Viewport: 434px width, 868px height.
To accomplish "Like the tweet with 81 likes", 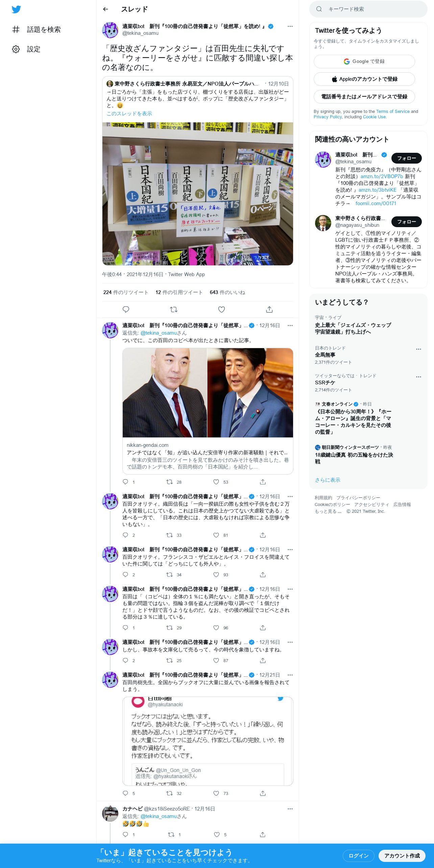I will coord(216,535).
